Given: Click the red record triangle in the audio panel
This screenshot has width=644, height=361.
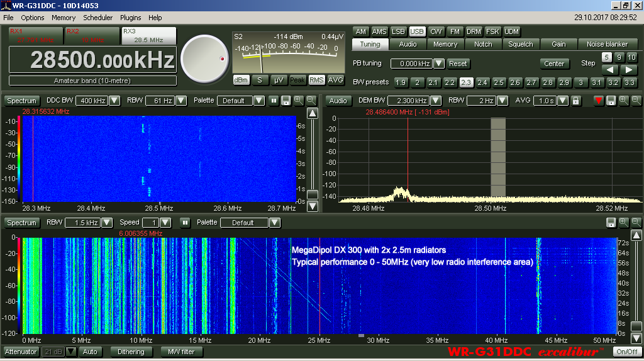Looking at the screenshot, I should (599, 101).
